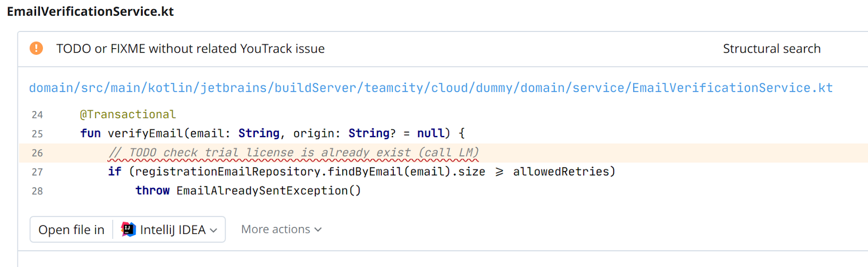The height and width of the screenshot is (267, 868).
Task: Click the @Transactional annotation
Action: coord(127,114)
